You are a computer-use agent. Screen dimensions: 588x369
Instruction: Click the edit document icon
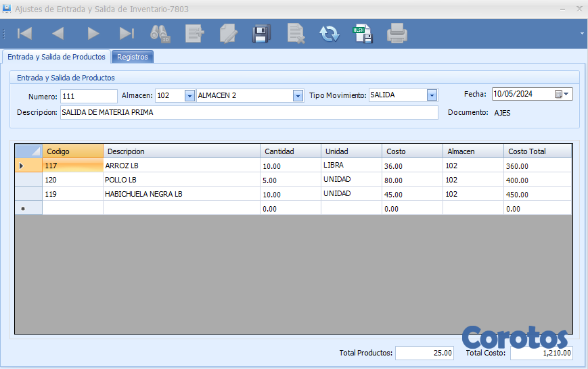pyautogui.click(x=229, y=33)
